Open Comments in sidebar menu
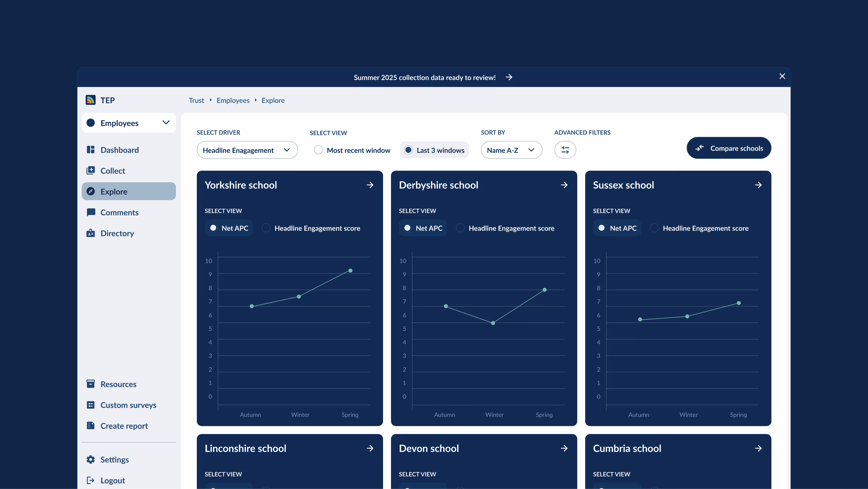Image resolution: width=868 pixels, height=489 pixels. 119,213
